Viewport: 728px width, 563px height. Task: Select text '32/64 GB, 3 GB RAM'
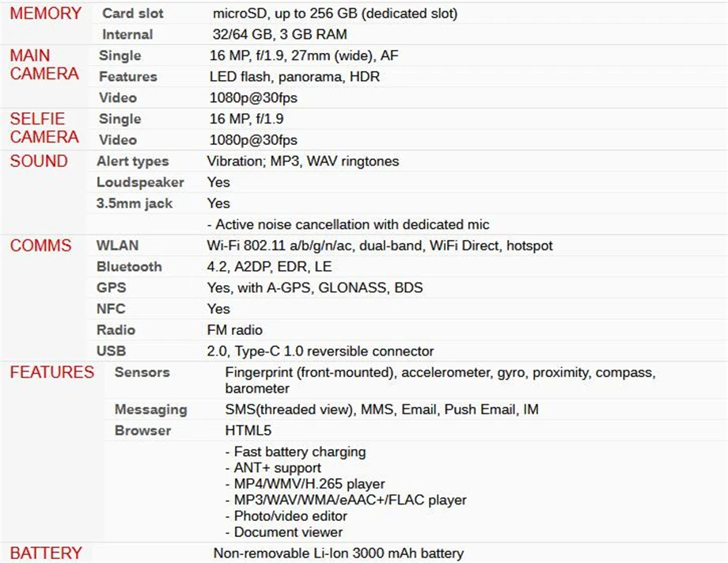(280, 34)
